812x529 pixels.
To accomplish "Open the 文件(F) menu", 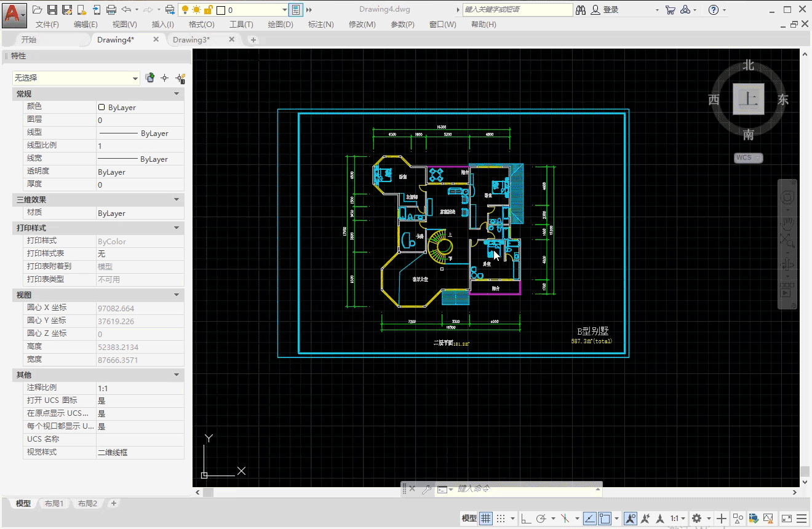I will click(47, 25).
